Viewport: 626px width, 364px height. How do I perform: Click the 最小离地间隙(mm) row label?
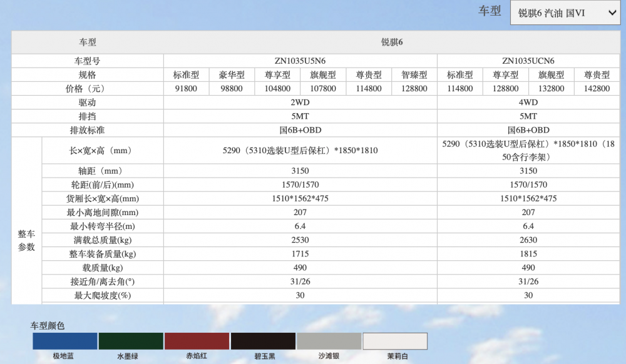103,213
